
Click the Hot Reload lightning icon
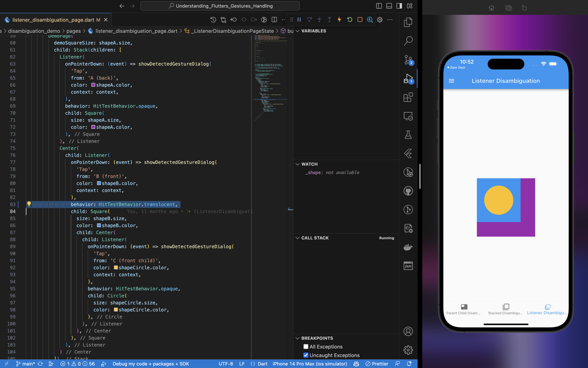point(339,20)
